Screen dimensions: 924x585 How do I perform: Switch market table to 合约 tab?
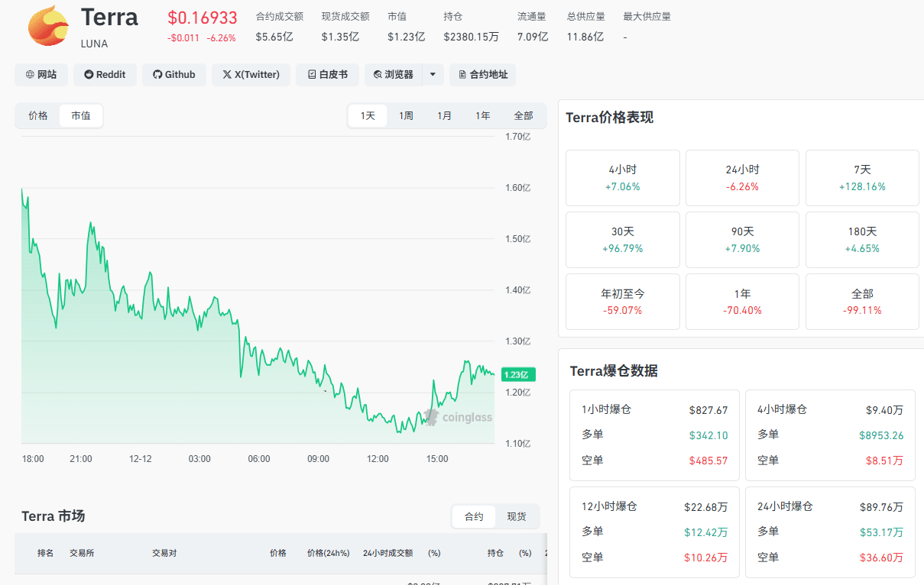coord(474,517)
